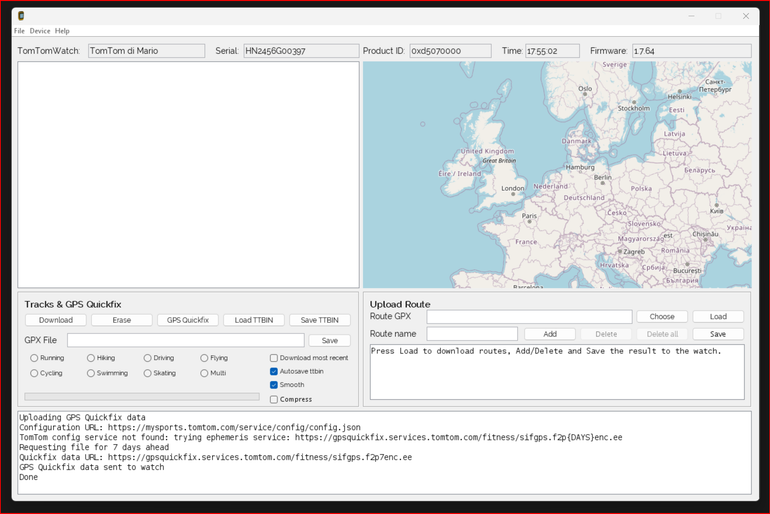Click the Download tracks button
This screenshot has height=514, width=770.
click(55, 320)
